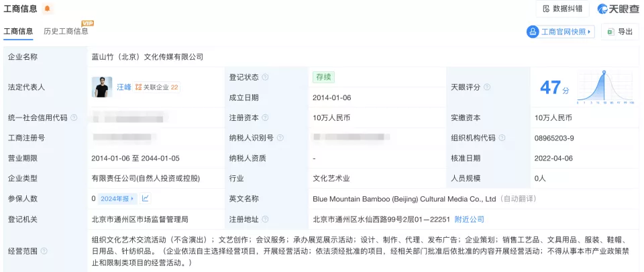Click the 关联企业 22 tag
644x272 pixels.
pyautogui.click(x=157, y=87)
